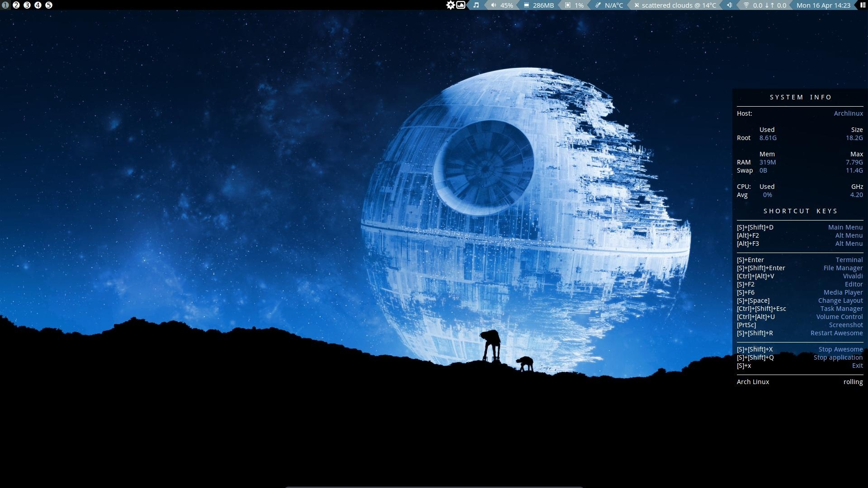Click the layout indicator icon

(x=863, y=5)
